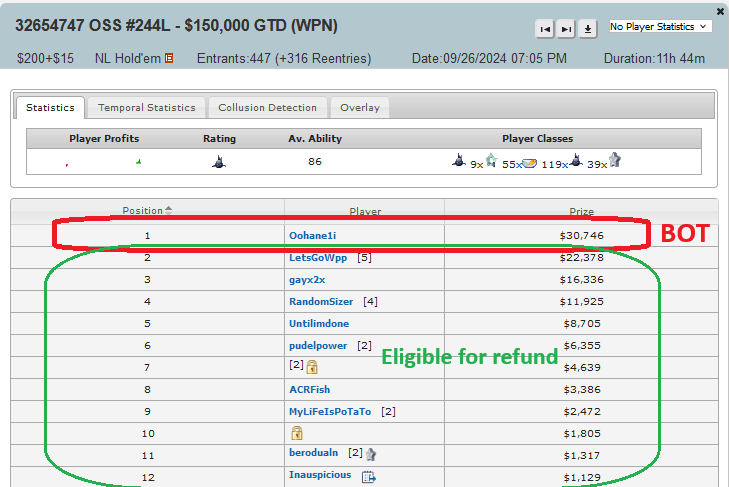Open player Inauspicious's profile

pos(320,475)
